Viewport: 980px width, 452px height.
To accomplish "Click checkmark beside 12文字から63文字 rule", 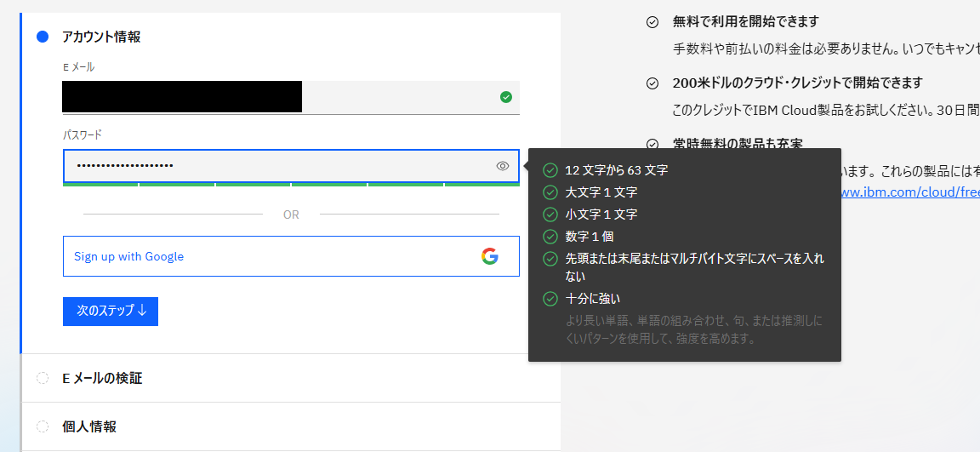I will pyautogui.click(x=550, y=170).
